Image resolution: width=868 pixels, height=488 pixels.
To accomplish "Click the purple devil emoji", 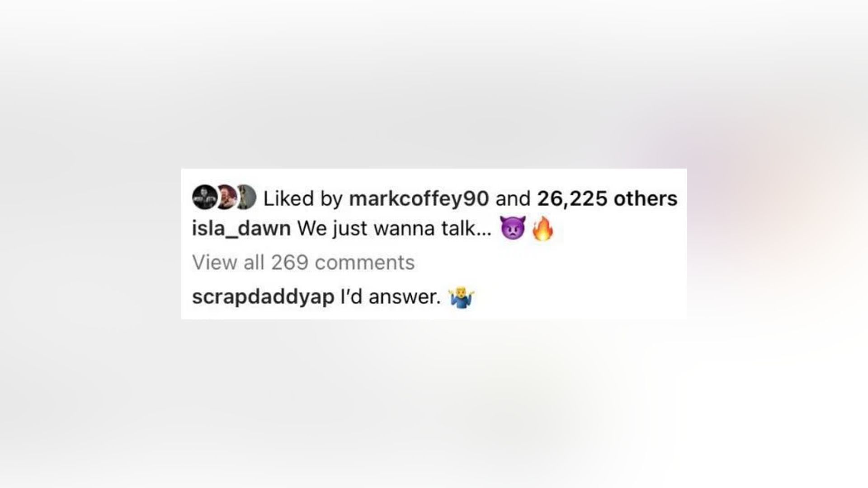I will click(513, 228).
